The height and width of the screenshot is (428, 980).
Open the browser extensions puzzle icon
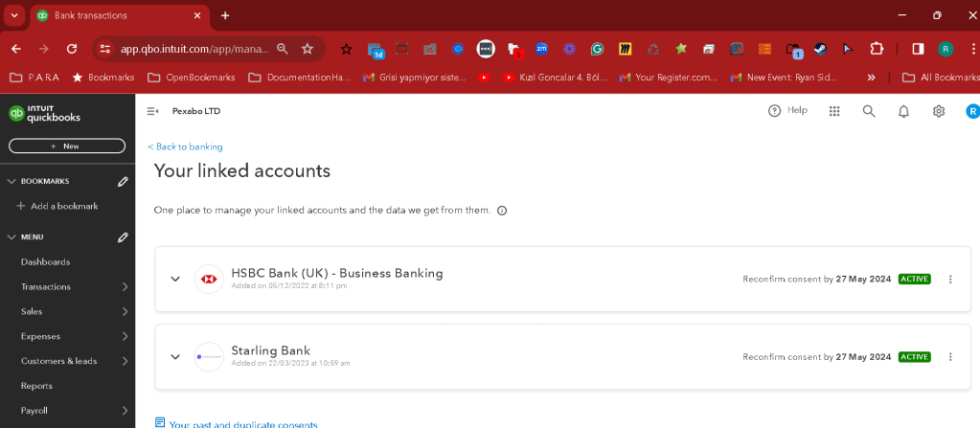pos(877,49)
